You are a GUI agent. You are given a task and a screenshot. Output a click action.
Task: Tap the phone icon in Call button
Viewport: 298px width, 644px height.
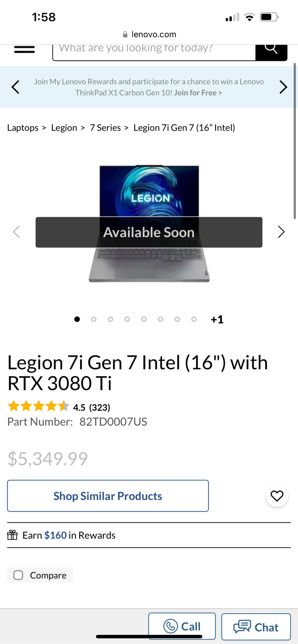pos(170,626)
